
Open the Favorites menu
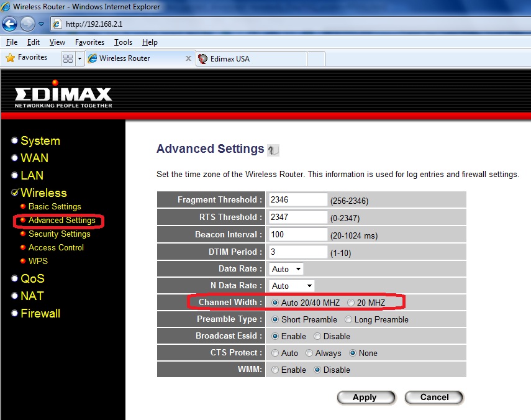pos(89,42)
